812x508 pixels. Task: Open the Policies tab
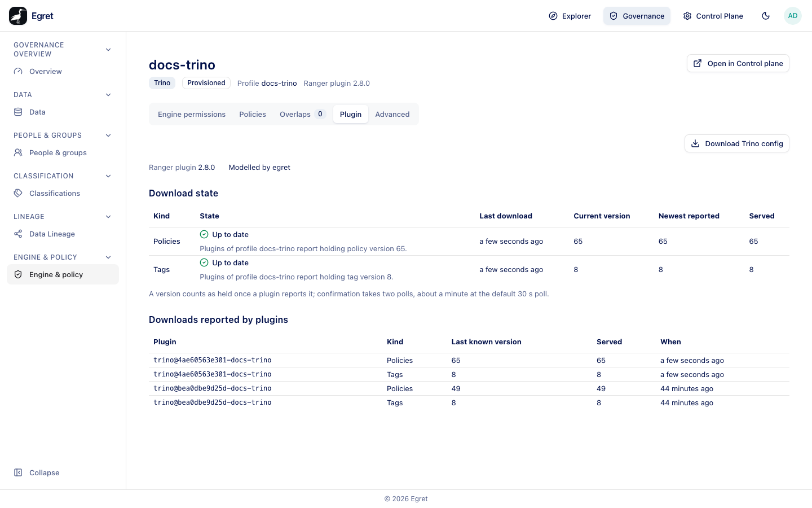pos(253,114)
